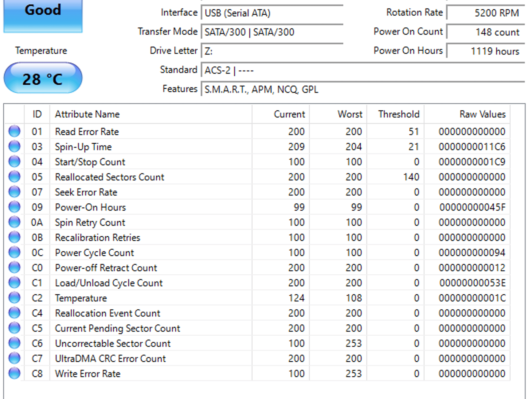This screenshot has height=399, width=532.
Task: Click the status icon for Write Error Rate
Action: [x=15, y=373]
